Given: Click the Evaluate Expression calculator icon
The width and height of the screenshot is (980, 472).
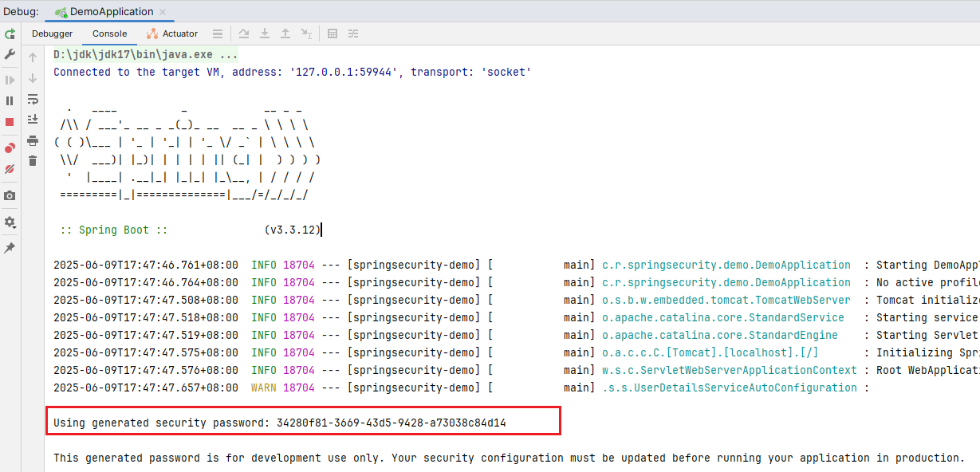Looking at the screenshot, I should 333,33.
